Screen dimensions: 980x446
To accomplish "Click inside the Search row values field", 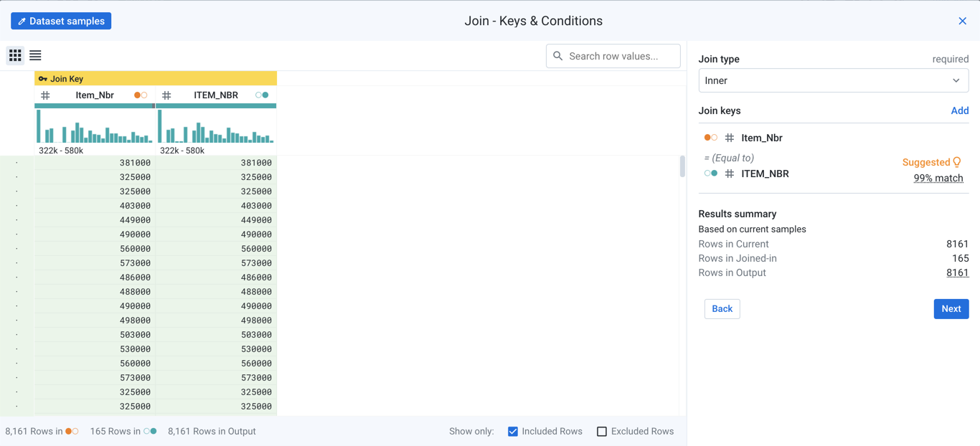I will (x=617, y=56).
